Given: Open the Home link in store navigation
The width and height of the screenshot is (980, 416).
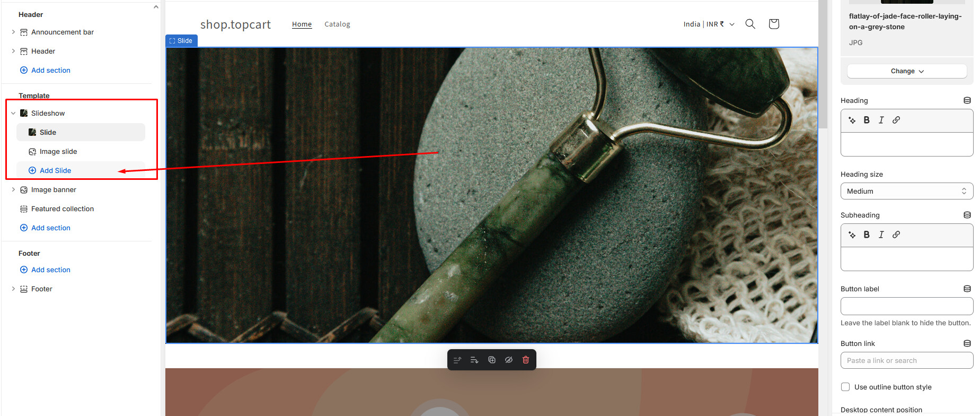Looking at the screenshot, I should click(x=302, y=24).
